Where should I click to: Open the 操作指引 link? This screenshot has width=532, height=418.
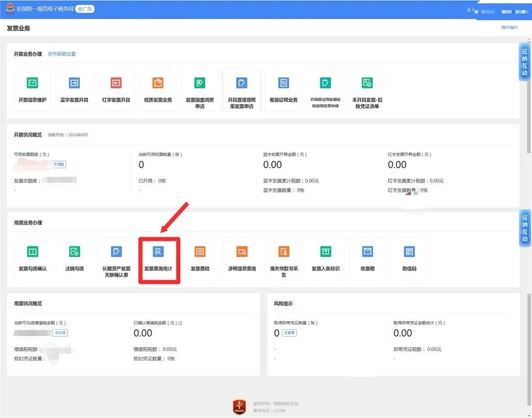pyautogui.click(x=510, y=28)
